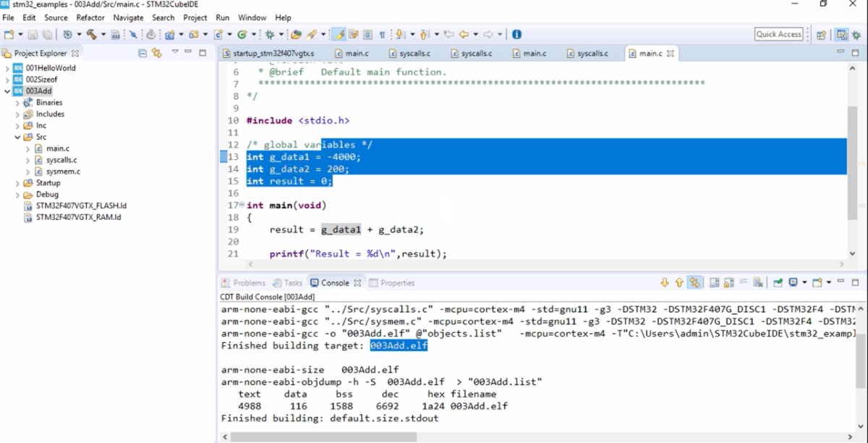Screen dimensions: 868x443
Task: Click console Next Error down arrow
Action: [x=665, y=282]
